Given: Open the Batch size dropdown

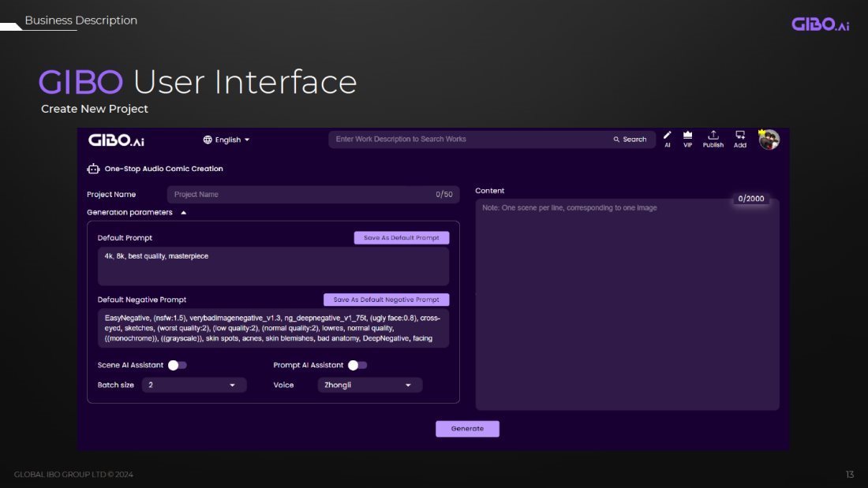Looking at the screenshot, I should (194, 385).
